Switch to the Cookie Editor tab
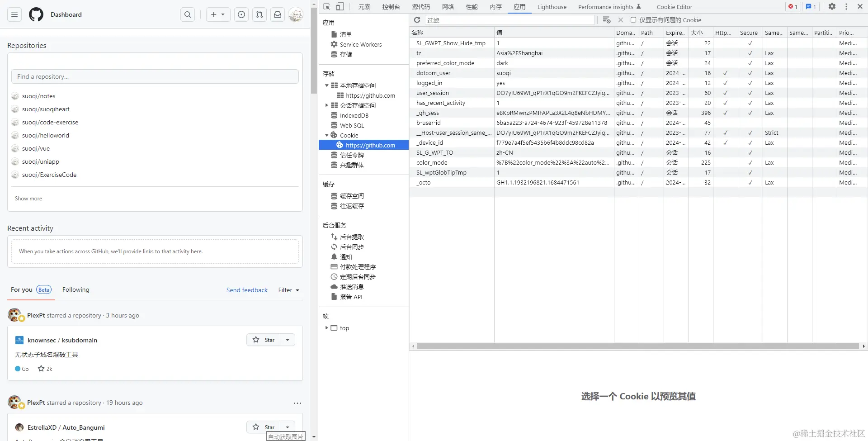Viewport: 868px width, 441px height. click(x=675, y=7)
